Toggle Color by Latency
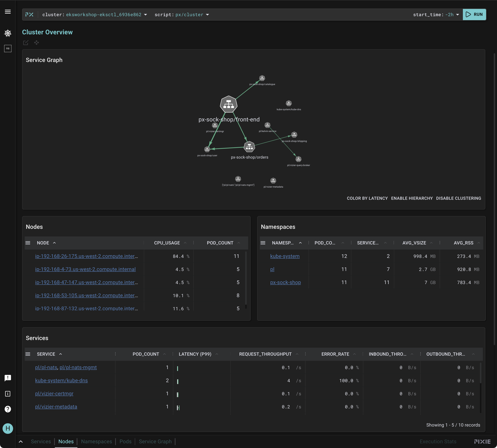The width and height of the screenshot is (497, 448). 367,198
